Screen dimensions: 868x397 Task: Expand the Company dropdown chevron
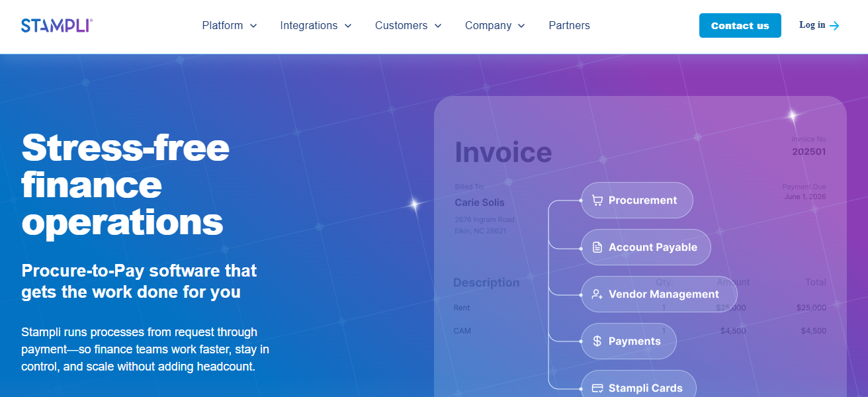pyautogui.click(x=521, y=26)
